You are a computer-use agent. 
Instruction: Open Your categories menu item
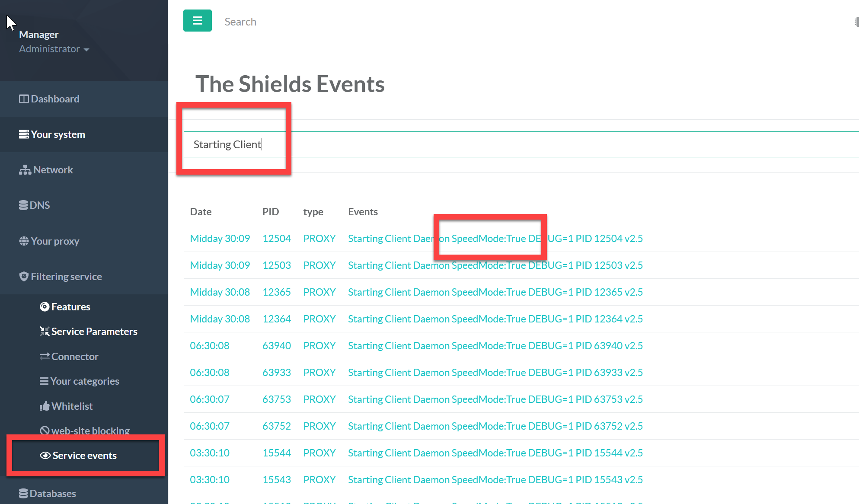pos(84,381)
